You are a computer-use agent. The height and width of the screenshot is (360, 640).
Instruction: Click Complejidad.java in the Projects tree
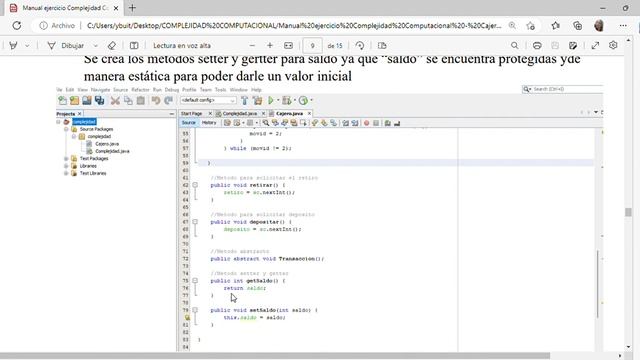(112, 151)
